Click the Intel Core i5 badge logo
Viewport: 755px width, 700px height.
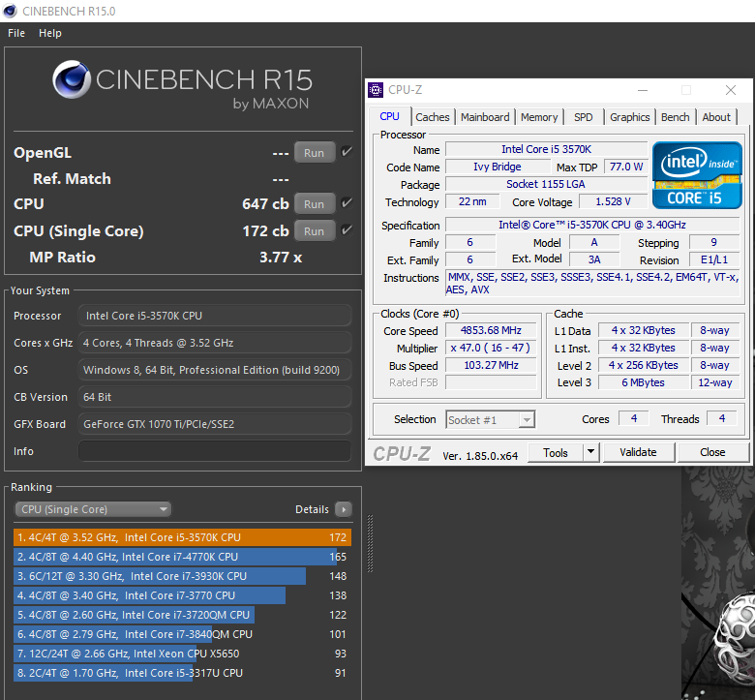coord(697,175)
